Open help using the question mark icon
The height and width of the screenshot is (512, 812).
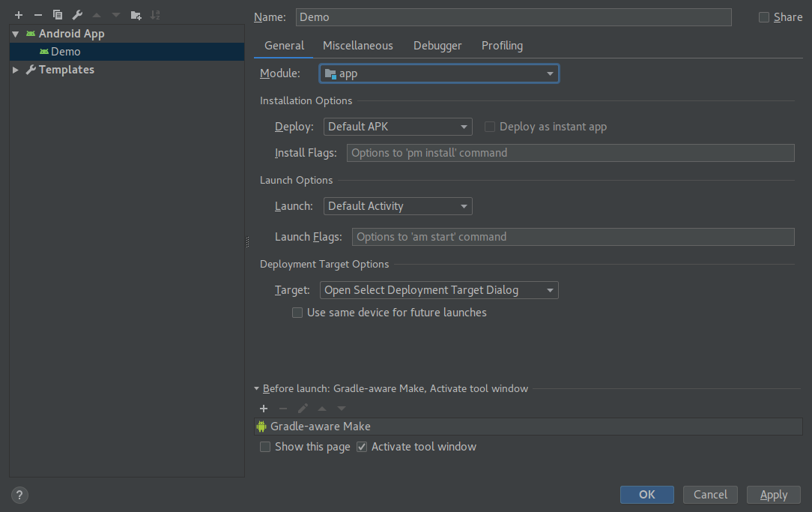(x=19, y=495)
